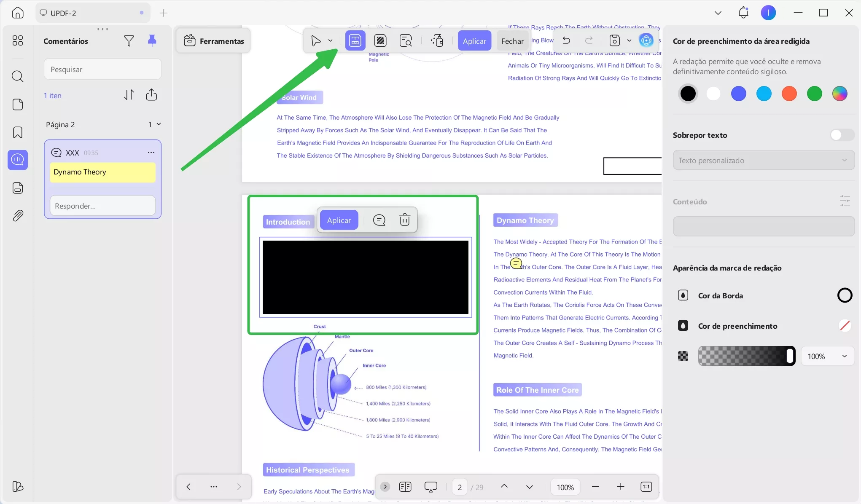
Task: Select the black fill color radio swatch
Action: pyautogui.click(x=688, y=94)
